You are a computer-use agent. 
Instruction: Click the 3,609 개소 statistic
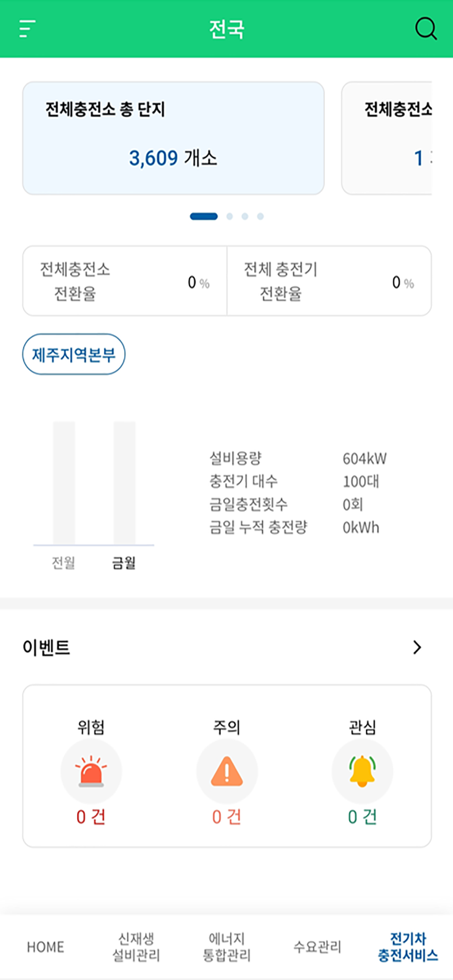173,155
